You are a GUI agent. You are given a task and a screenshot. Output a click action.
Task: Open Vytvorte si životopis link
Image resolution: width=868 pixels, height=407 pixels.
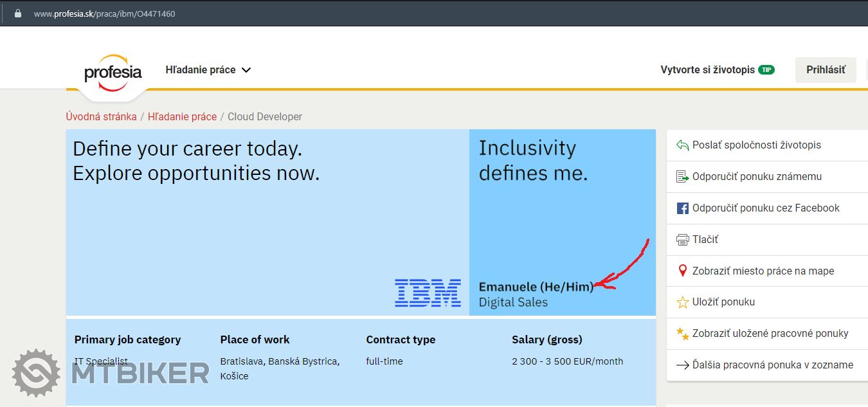tap(707, 70)
